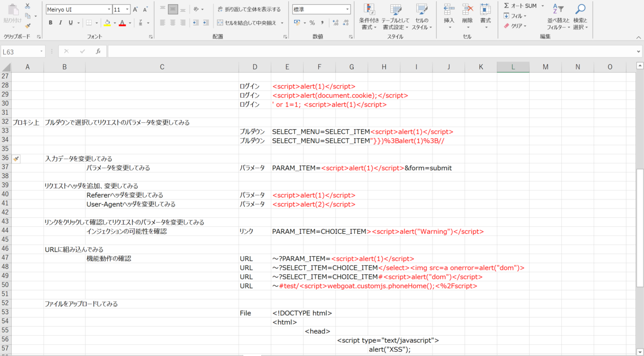The width and height of the screenshot is (644, 356).
Task: Click the Percent Style icon
Action: (312, 23)
